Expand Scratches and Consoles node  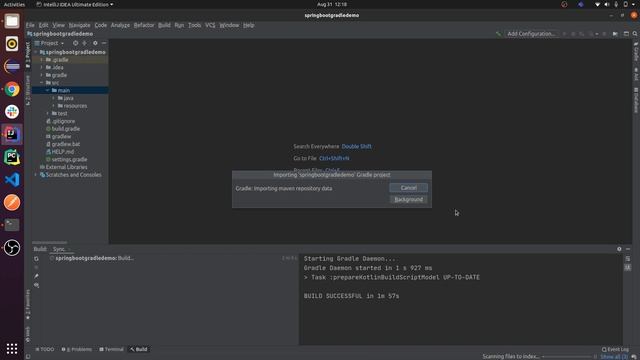(36, 175)
